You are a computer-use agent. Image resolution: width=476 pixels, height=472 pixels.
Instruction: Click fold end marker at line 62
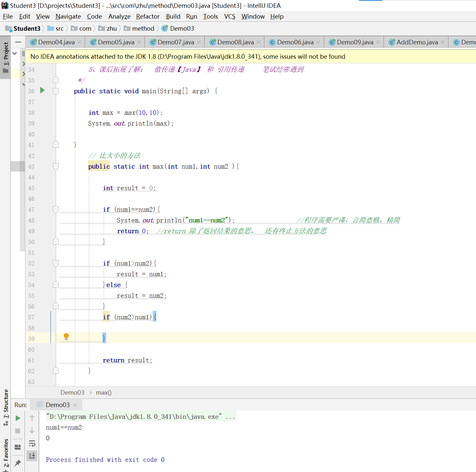click(56, 371)
